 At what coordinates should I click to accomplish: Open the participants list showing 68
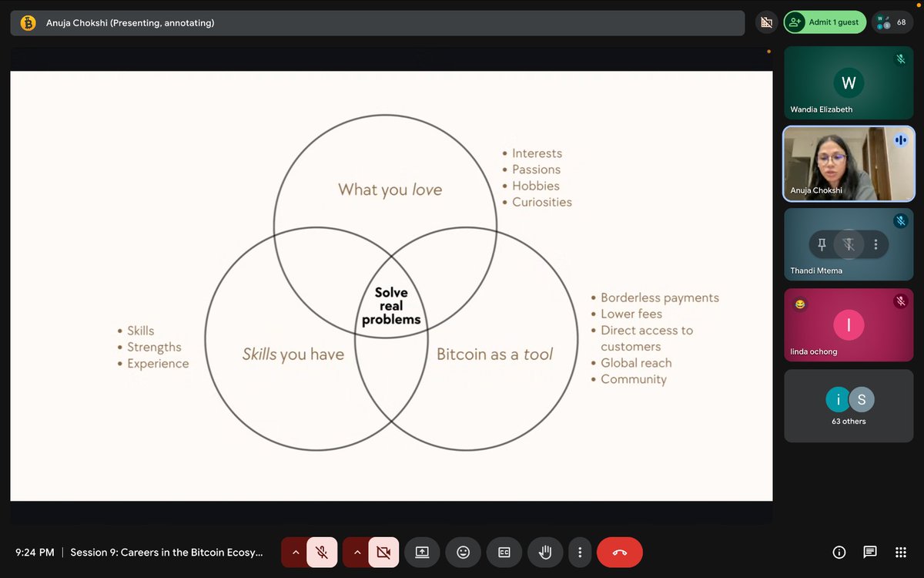coord(892,22)
